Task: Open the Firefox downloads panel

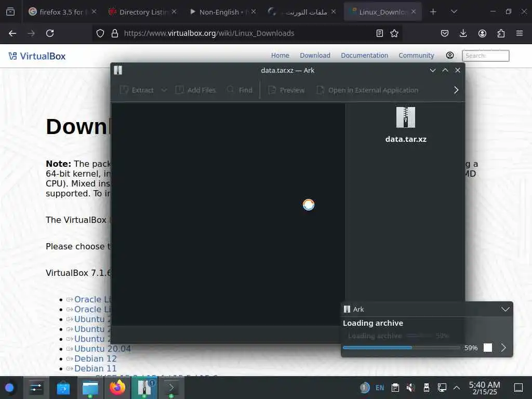Action: click(463, 33)
